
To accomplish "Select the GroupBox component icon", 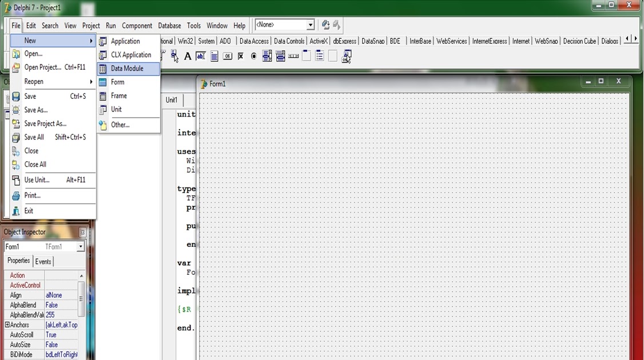I will click(307, 55).
